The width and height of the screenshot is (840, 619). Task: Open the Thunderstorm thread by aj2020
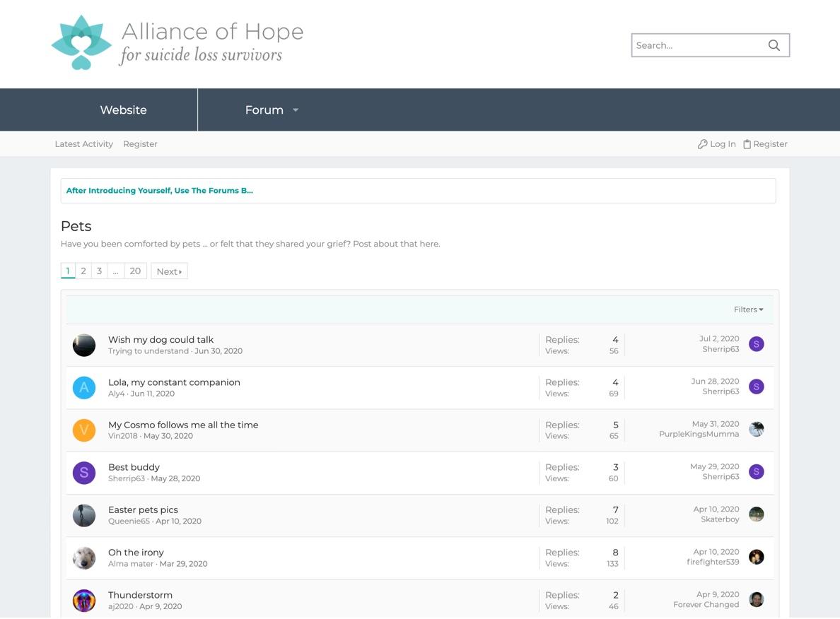pos(140,594)
